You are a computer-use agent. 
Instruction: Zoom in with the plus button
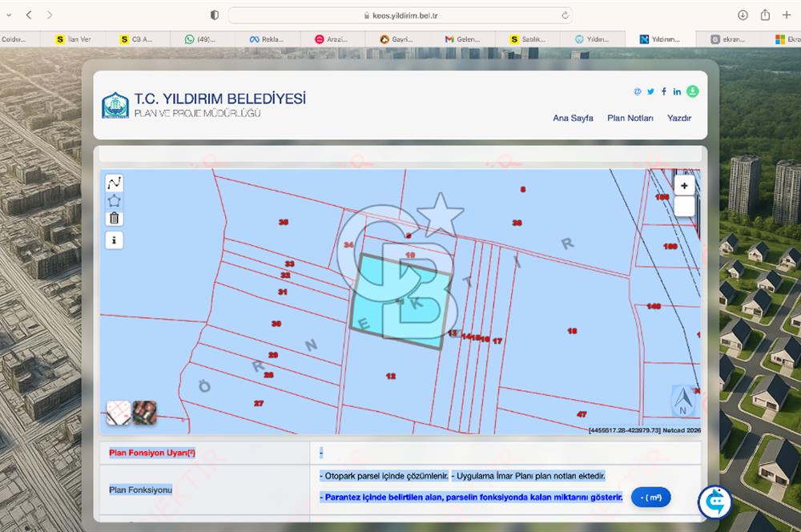coord(684,186)
